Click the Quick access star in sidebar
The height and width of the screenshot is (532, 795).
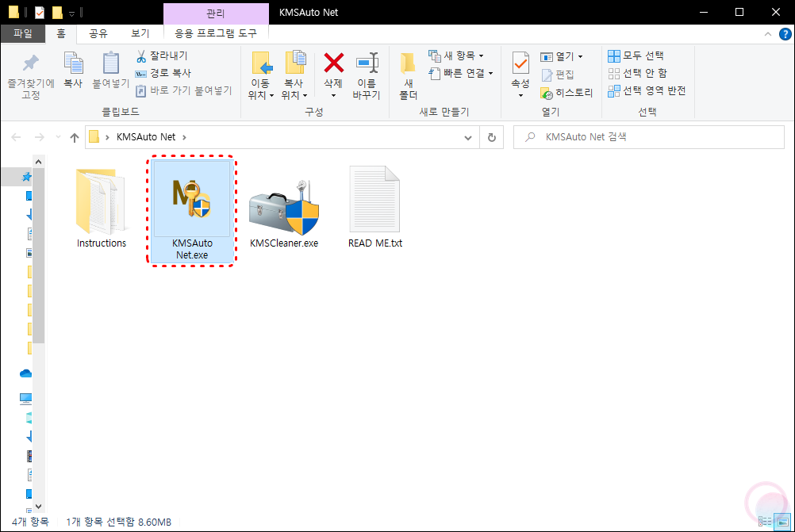(26, 177)
